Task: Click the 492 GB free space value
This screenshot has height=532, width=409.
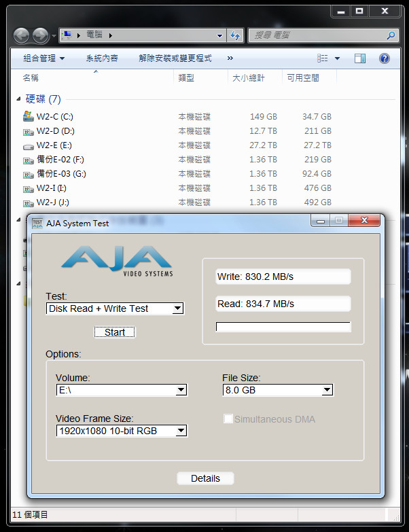Action: [318, 202]
